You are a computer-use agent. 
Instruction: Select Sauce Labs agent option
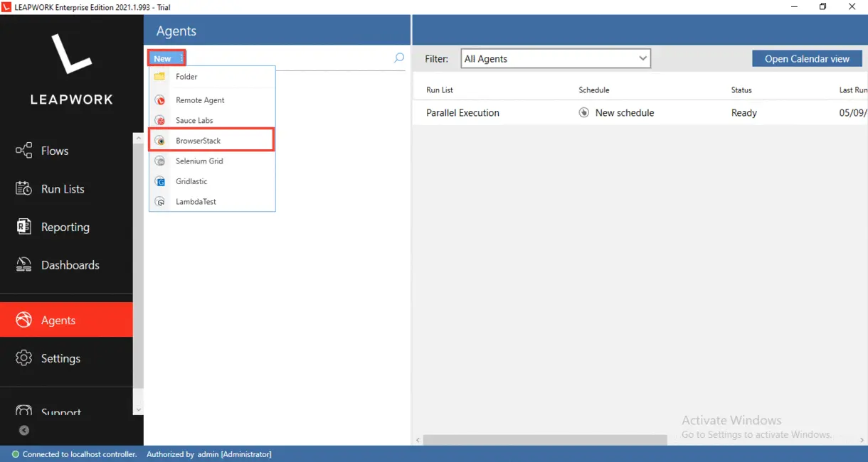coord(194,121)
